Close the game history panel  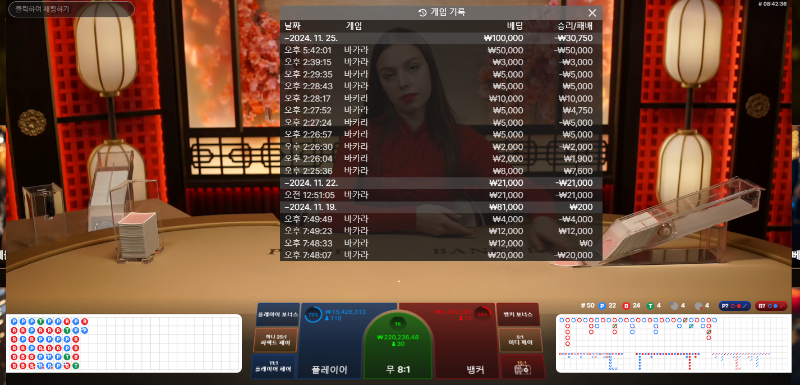(592, 13)
